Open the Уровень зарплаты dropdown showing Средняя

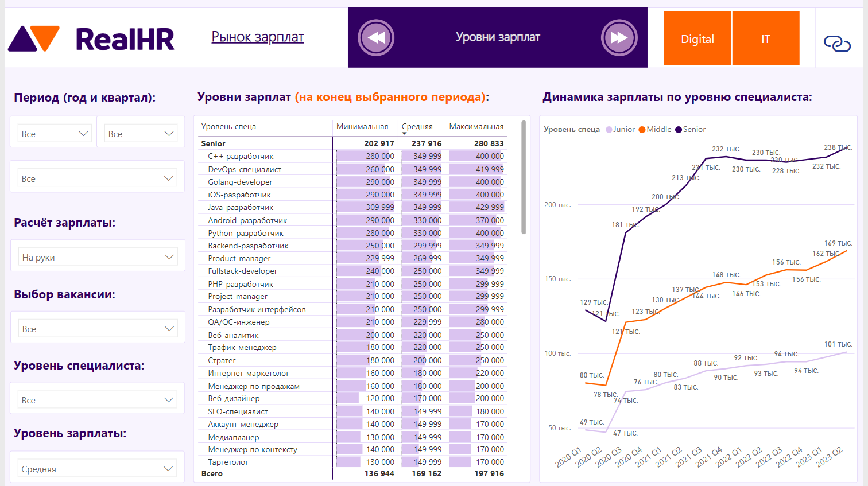click(x=98, y=468)
